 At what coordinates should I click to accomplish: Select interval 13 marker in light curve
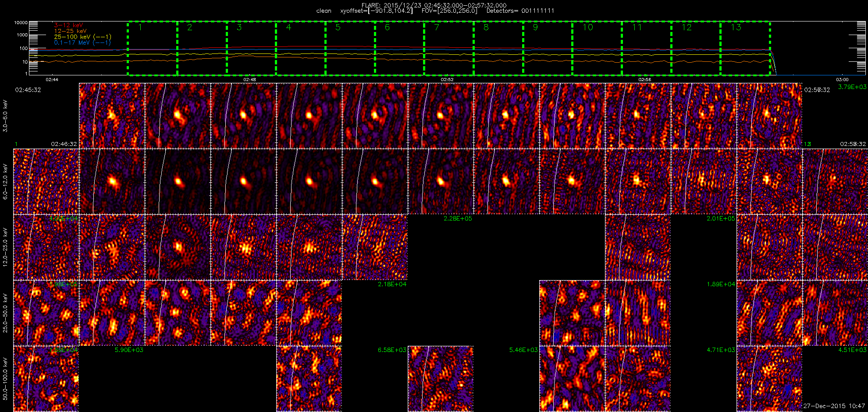(x=736, y=27)
